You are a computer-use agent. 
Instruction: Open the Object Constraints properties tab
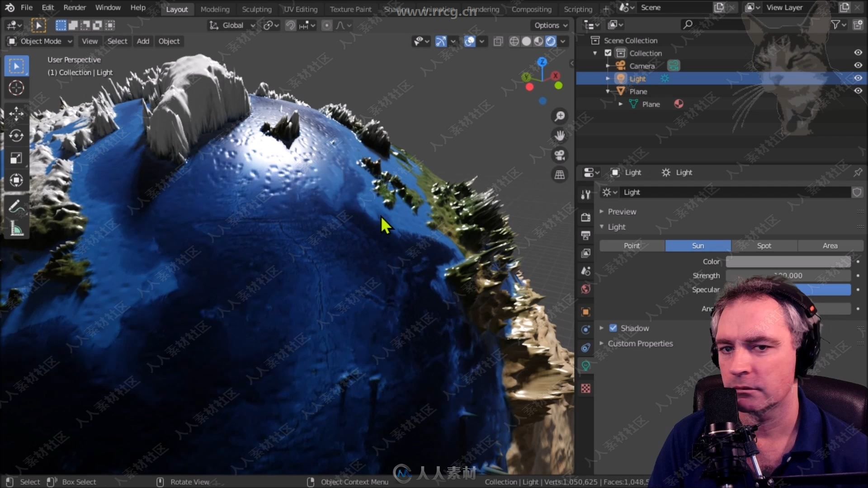coord(585,348)
